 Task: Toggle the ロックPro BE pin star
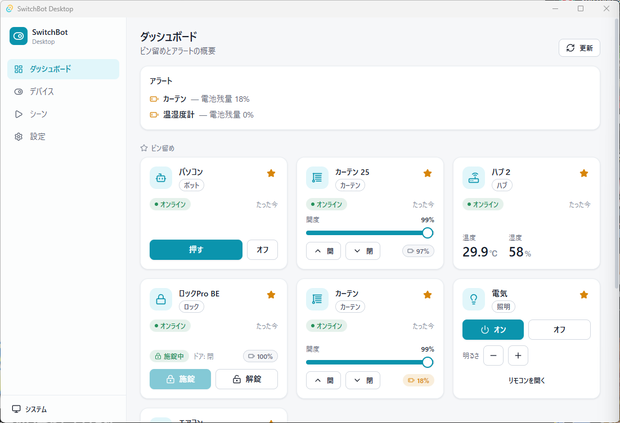pos(271,295)
